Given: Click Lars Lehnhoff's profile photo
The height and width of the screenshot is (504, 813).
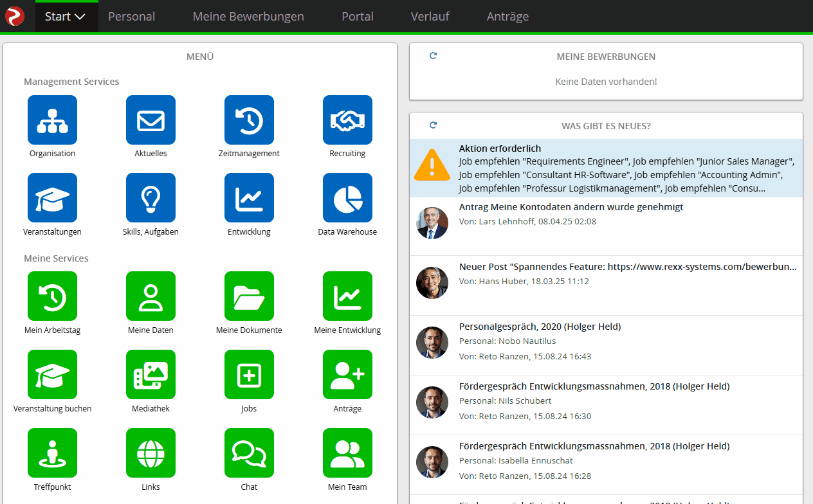Looking at the screenshot, I should [432, 223].
